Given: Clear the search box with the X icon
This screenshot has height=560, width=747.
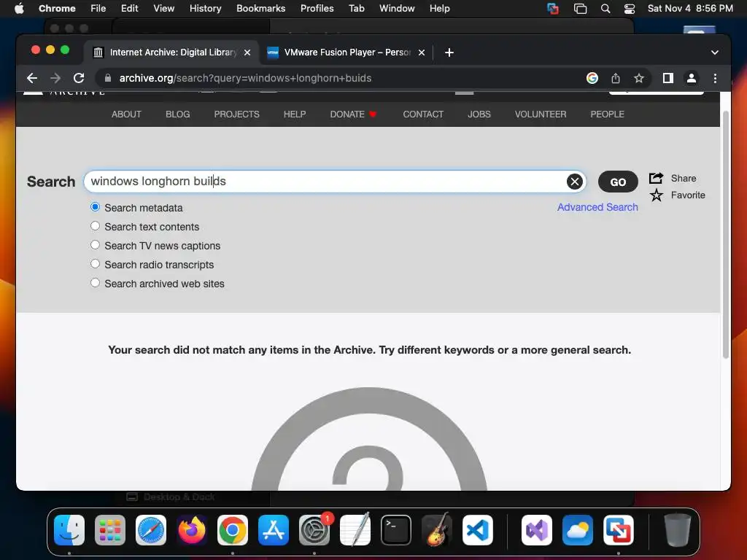Looking at the screenshot, I should point(575,182).
